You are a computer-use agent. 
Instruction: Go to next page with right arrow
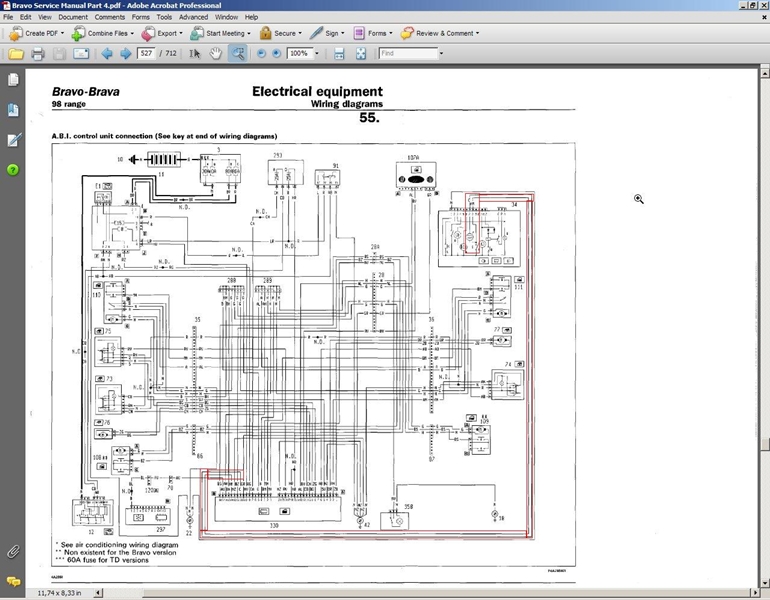point(125,53)
